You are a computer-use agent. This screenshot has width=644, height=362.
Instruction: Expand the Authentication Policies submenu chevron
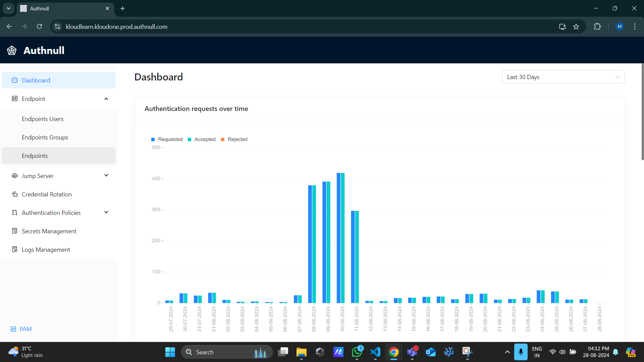106,212
